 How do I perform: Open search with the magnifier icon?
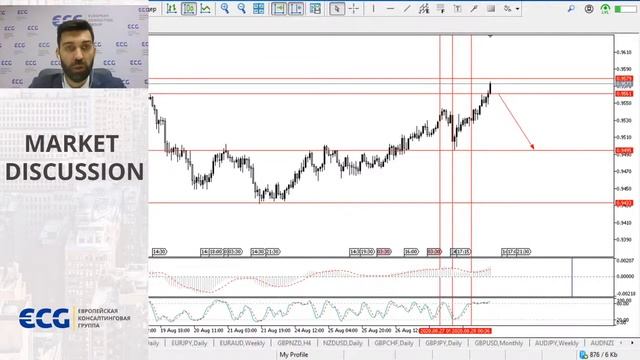[x=571, y=8]
